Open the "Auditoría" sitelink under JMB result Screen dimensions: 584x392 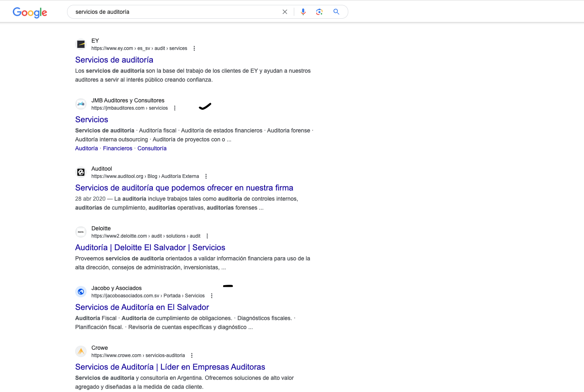pyautogui.click(x=87, y=148)
